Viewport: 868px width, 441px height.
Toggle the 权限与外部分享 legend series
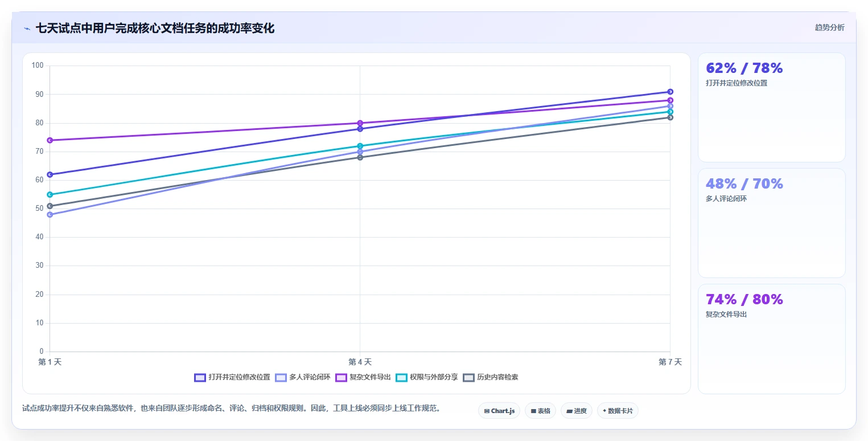(427, 377)
